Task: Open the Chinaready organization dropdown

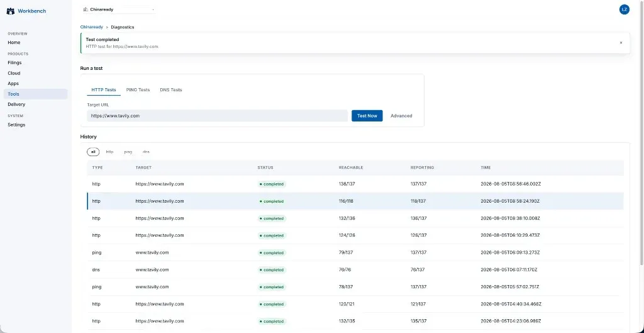Action: pos(119,9)
